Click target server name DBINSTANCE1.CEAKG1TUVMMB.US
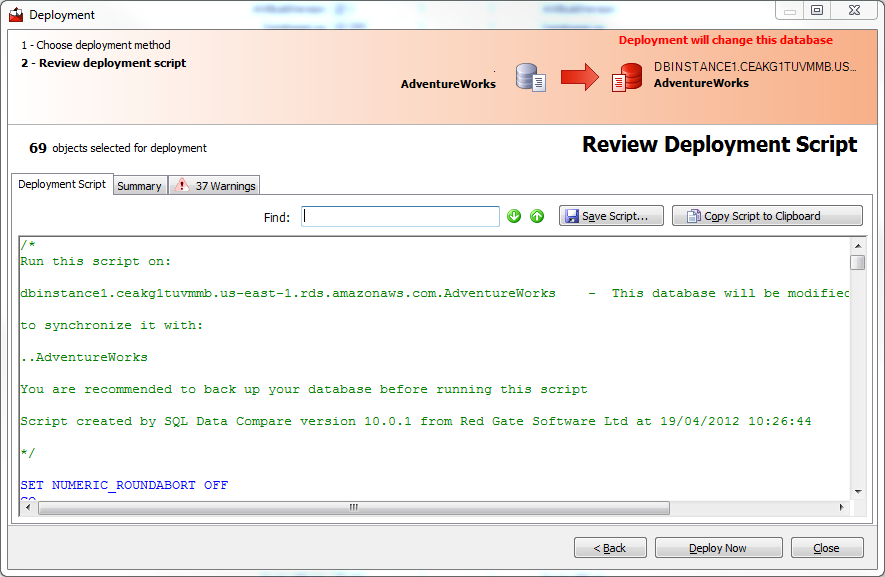Image resolution: width=885 pixels, height=577 pixels. (x=755, y=67)
